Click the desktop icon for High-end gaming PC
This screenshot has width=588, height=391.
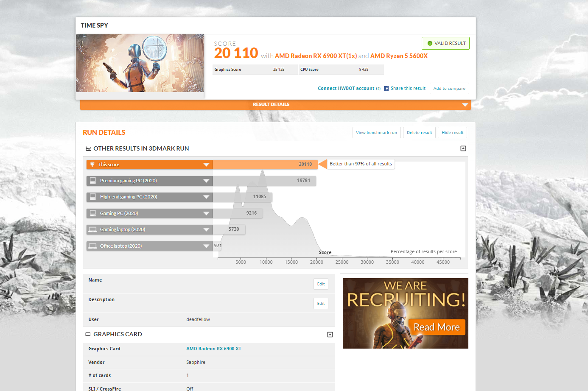point(92,197)
